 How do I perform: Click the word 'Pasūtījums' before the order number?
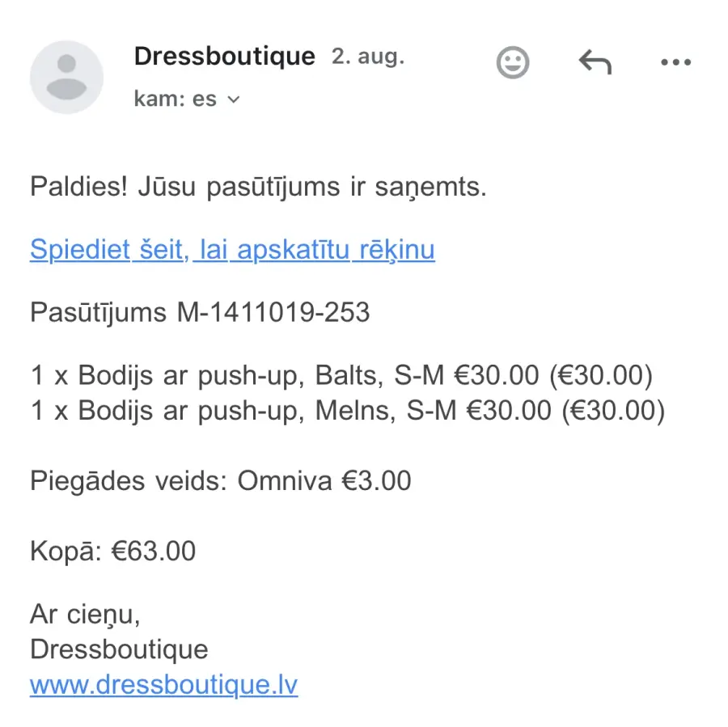tap(98, 312)
